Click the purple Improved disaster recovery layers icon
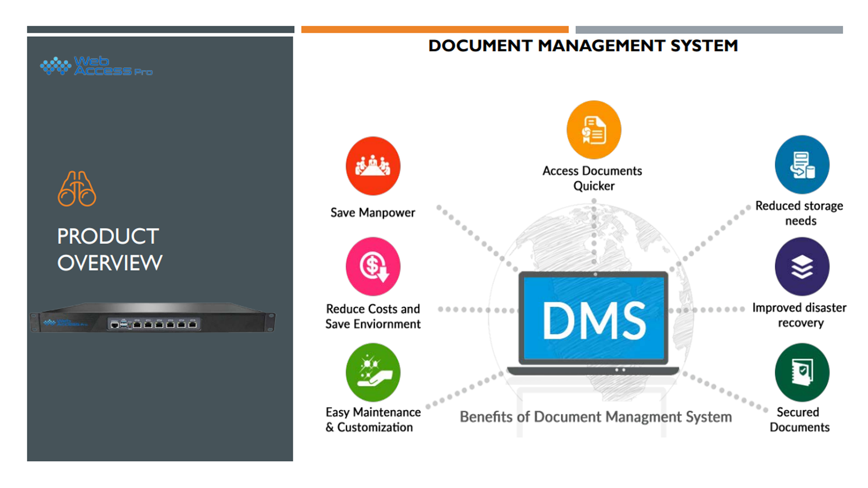This screenshot has height=488, width=868. (x=802, y=267)
